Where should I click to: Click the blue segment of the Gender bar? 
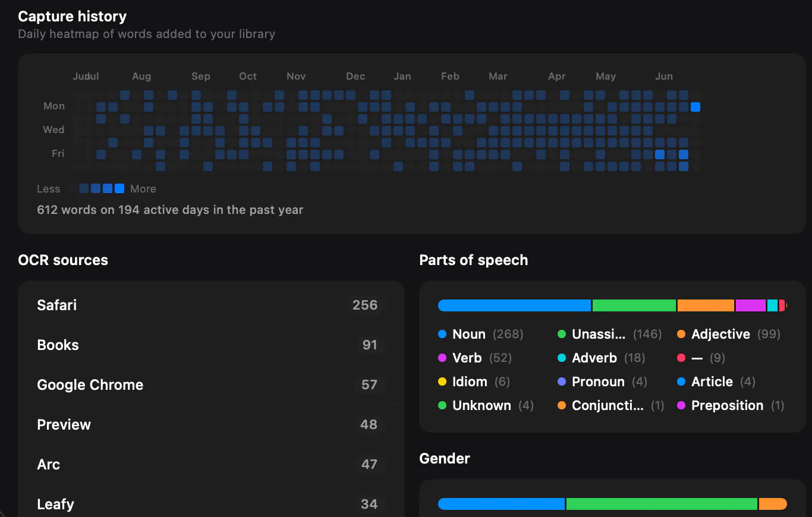pos(501,504)
